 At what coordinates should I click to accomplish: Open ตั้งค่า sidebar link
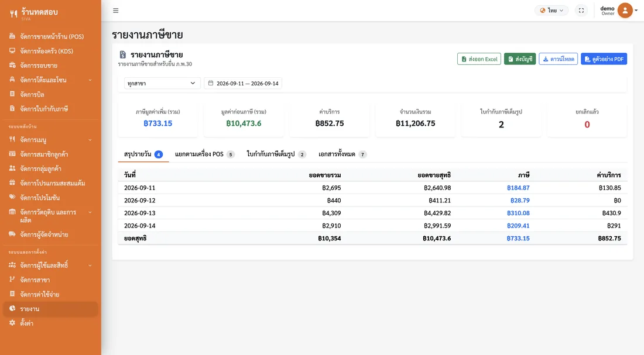tap(50, 323)
